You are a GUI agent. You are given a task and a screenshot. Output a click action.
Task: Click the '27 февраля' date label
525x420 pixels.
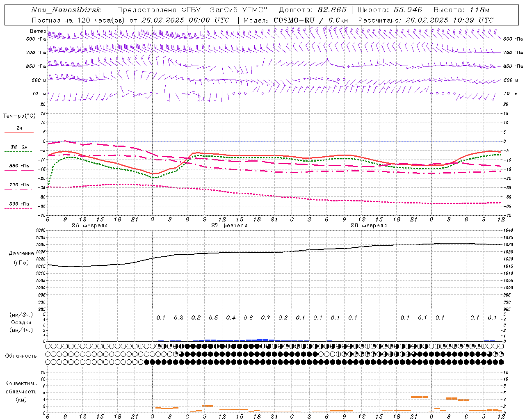click(x=229, y=226)
